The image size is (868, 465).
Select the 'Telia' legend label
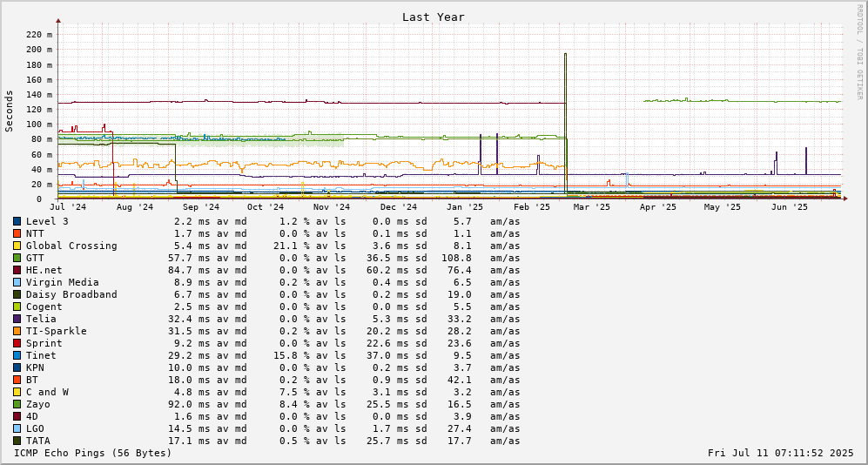[x=41, y=319]
